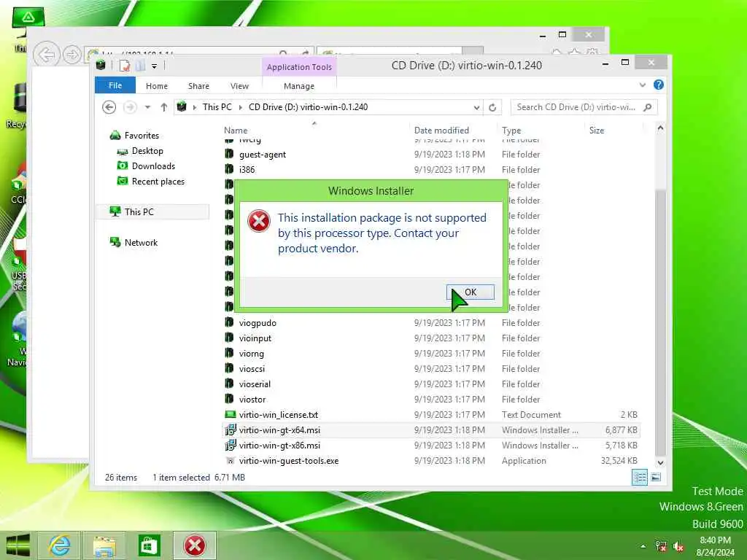Click the file list vertical scrollbar thumb

click(660, 322)
